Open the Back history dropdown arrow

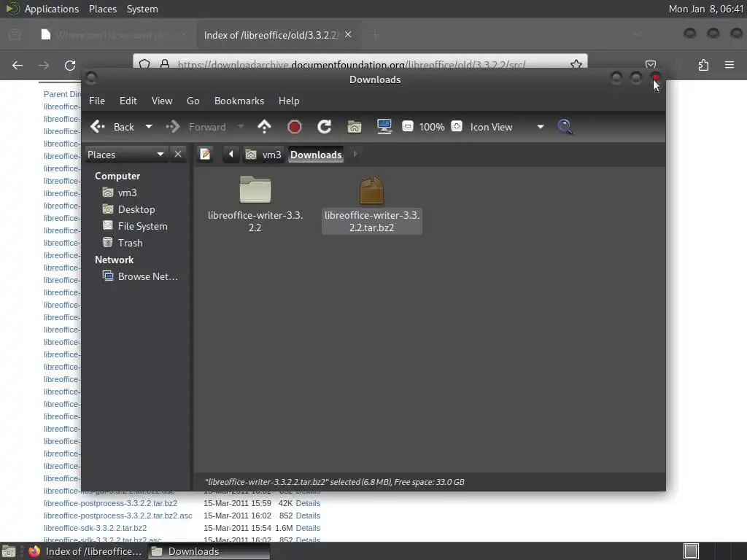[x=149, y=127]
